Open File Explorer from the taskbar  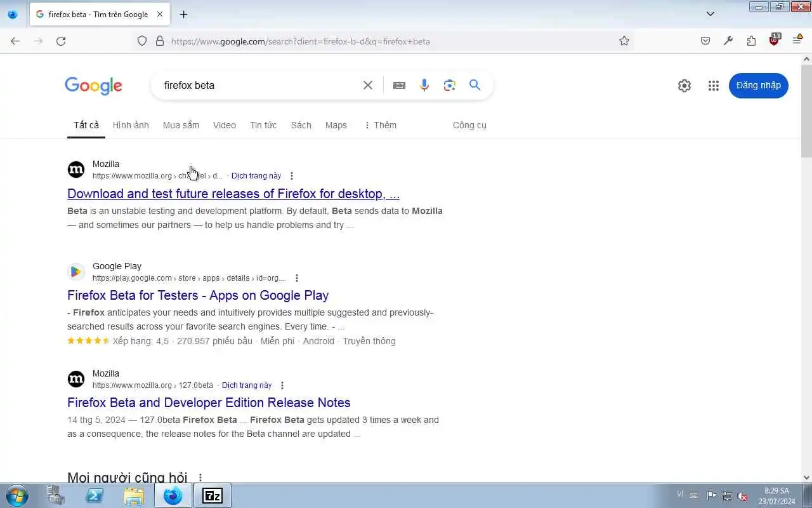click(134, 495)
